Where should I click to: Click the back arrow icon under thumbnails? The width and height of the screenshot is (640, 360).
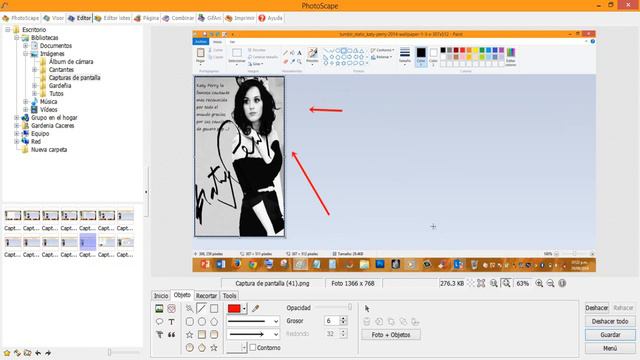38,353
